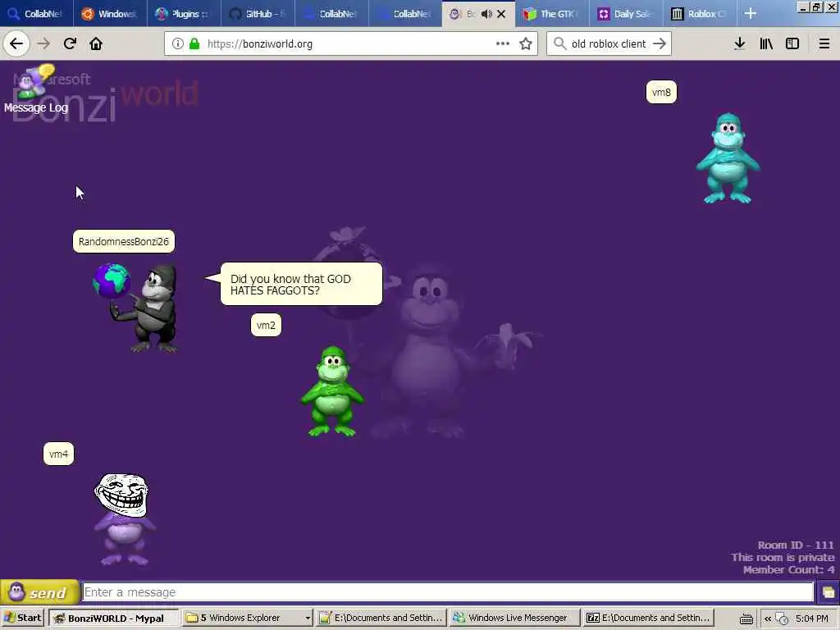
Task: Click the vm4 name tag
Action: point(58,454)
